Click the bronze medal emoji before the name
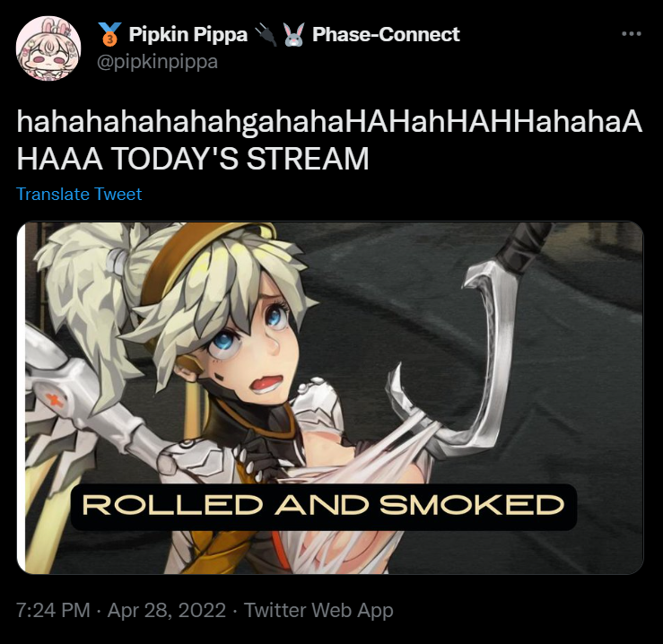663x644 pixels. (109, 34)
